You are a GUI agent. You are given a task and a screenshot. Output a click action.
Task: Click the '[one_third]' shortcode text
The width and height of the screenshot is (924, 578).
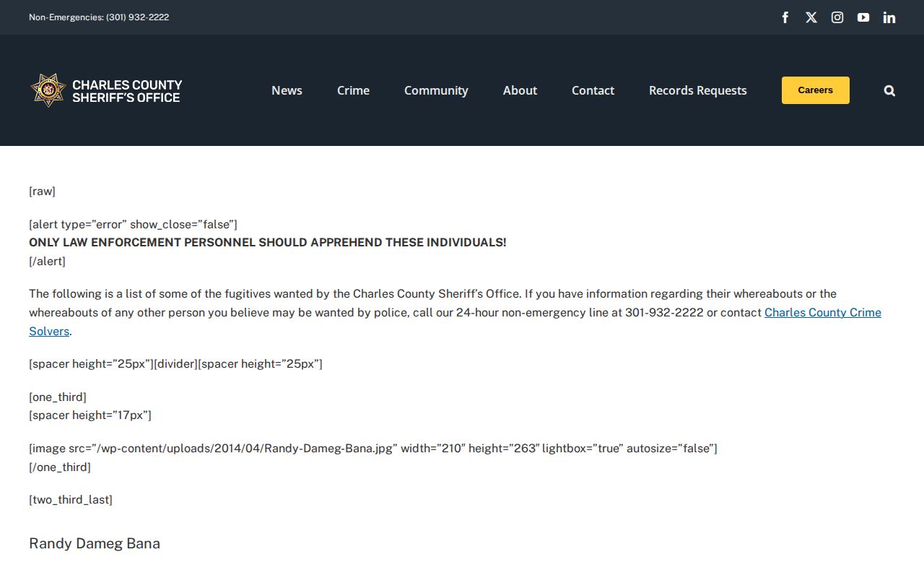[58, 397]
